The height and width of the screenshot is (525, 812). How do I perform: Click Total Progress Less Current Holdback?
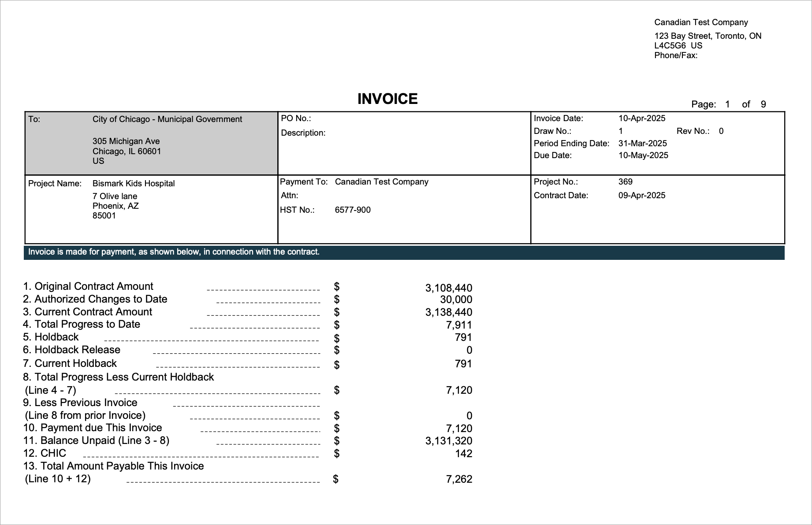coord(118,377)
